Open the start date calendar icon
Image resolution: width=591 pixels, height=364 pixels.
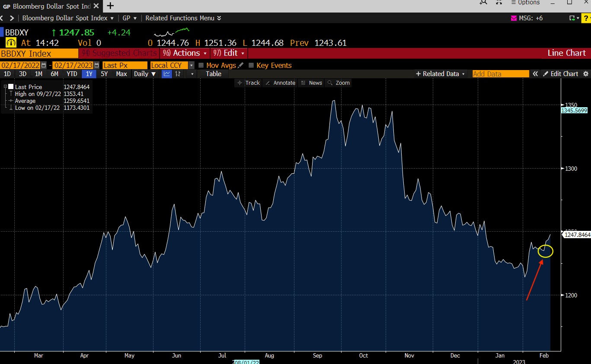tap(43, 65)
